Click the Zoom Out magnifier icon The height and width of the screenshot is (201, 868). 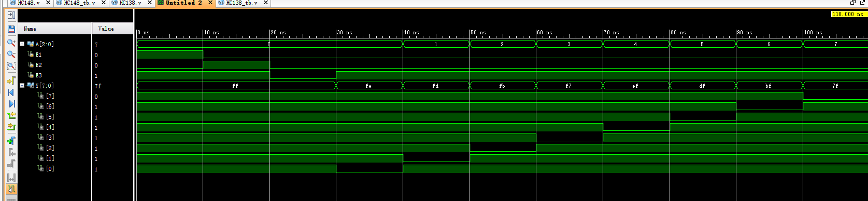pyautogui.click(x=11, y=54)
